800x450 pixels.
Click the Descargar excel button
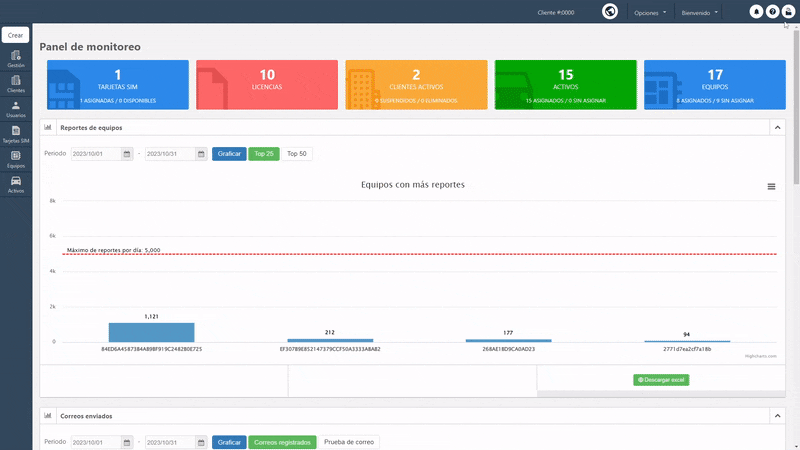pos(661,380)
